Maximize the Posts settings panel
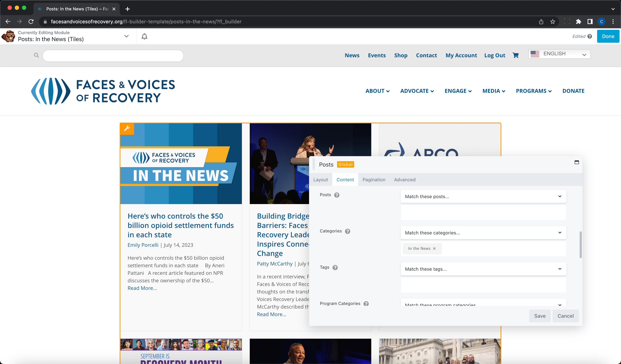The height and width of the screenshot is (364, 621). 577,162
